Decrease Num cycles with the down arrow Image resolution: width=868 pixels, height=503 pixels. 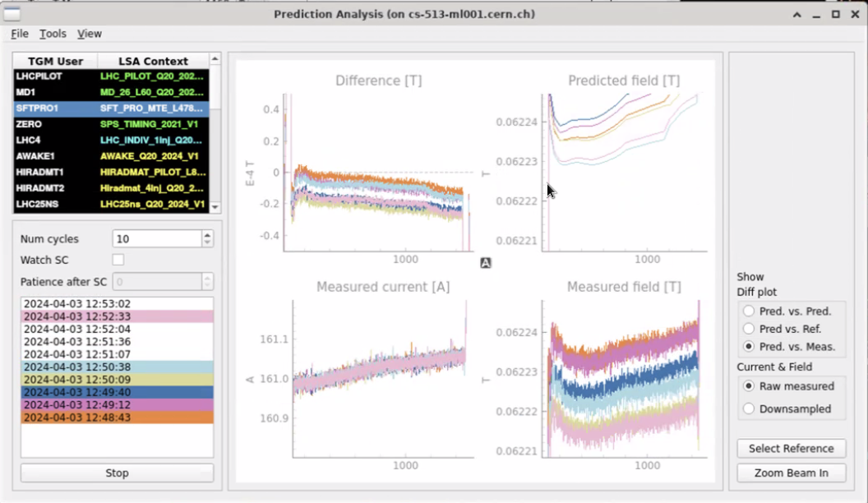click(x=207, y=243)
